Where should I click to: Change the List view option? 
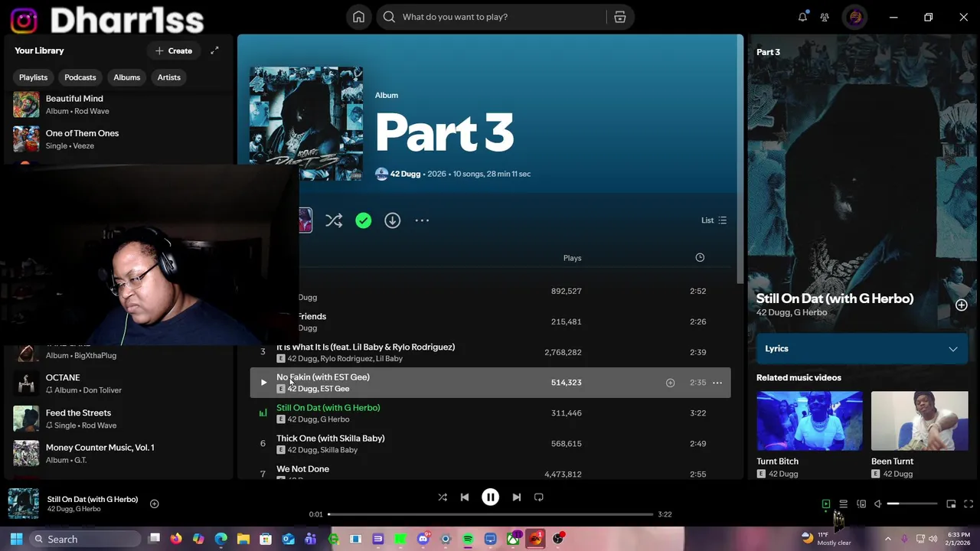pos(714,220)
